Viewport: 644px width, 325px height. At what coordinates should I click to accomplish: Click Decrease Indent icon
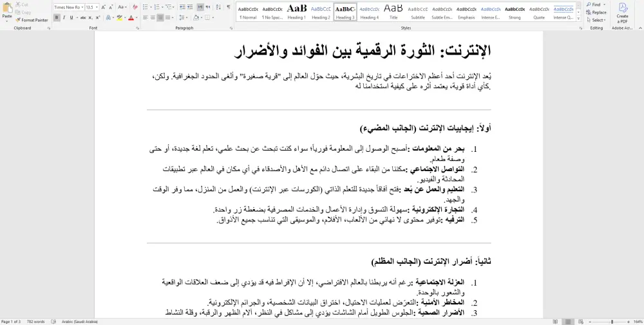pyautogui.click(x=182, y=7)
